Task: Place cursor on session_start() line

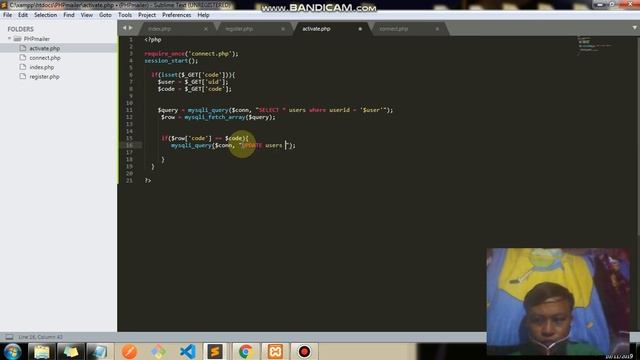Action: (171, 61)
